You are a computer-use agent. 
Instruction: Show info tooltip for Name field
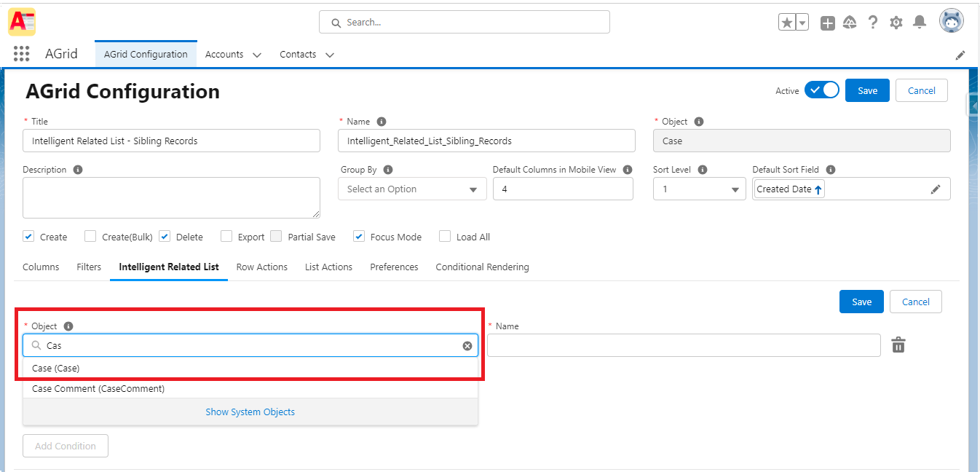(x=382, y=122)
